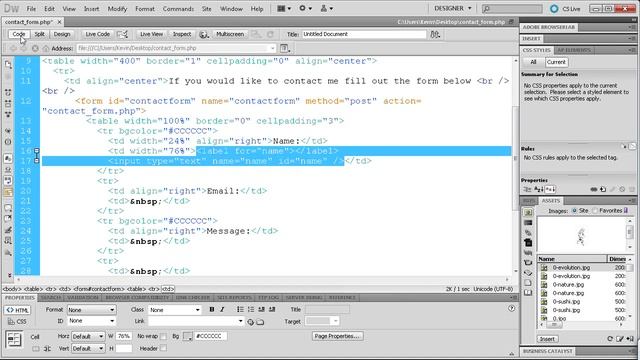Click the home icon next to Address
Image resolution: width=640 pixels, height=360 pixels.
click(46, 49)
